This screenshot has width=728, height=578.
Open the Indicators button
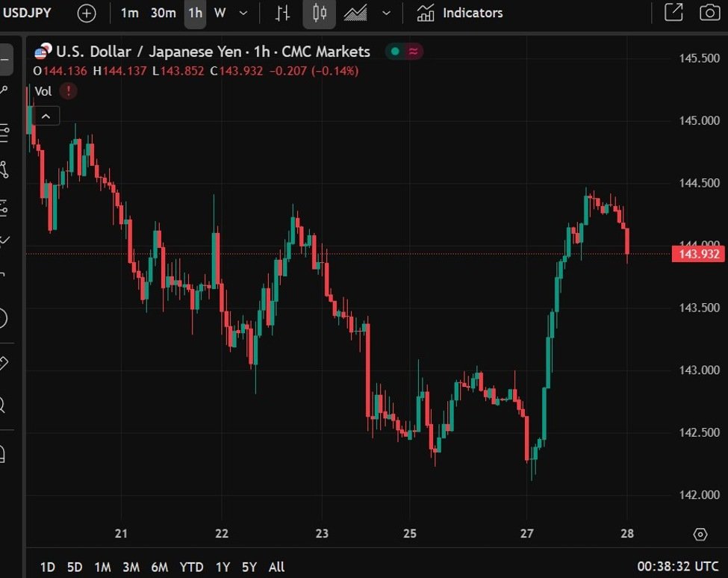[460, 13]
